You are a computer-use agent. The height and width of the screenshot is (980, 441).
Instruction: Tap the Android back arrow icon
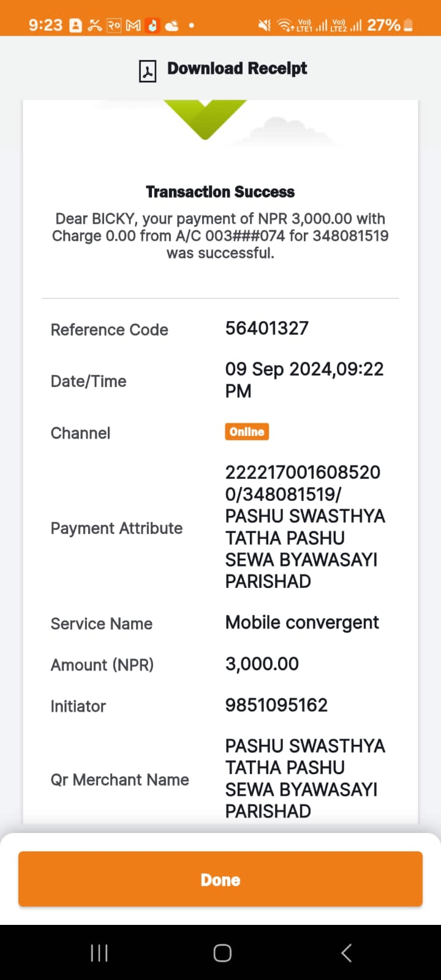(x=346, y=952)
